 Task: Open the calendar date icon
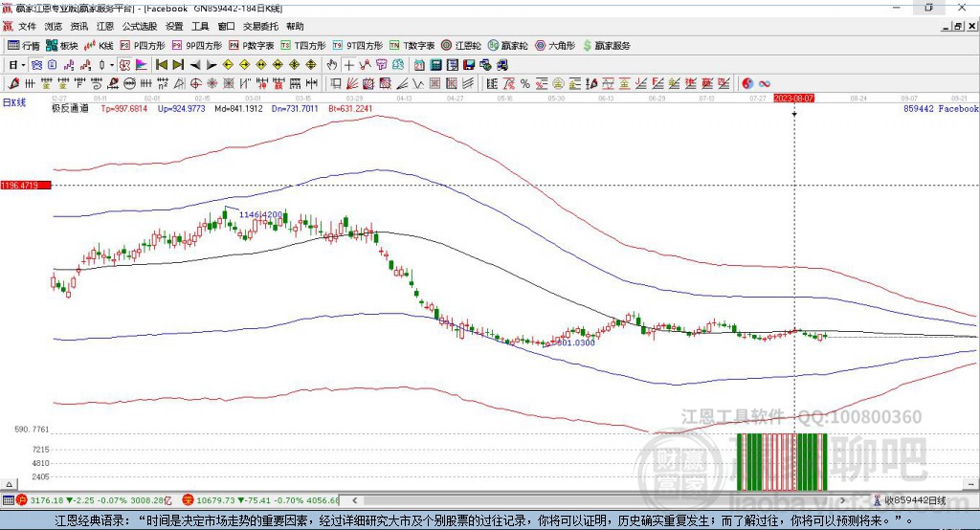pyautogui.click(x=419, y=65)
